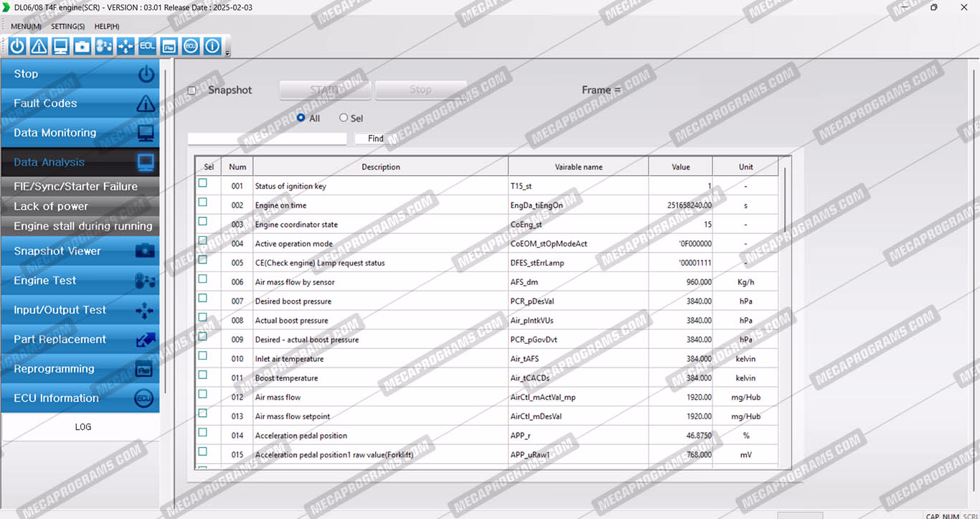Open snapshot viewer via toolbar camera icon
Viewport: 980px width, 519px height.
(x=83, y=46)
